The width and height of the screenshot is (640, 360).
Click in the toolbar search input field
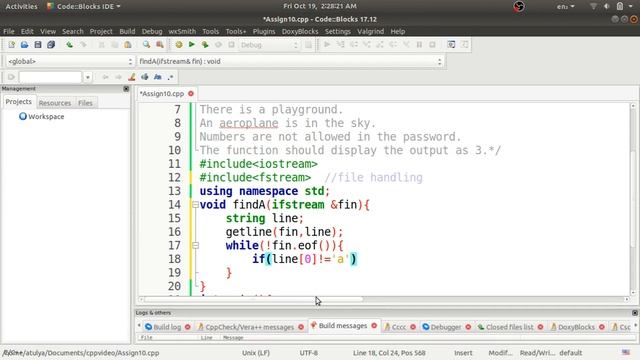[50, 77]
